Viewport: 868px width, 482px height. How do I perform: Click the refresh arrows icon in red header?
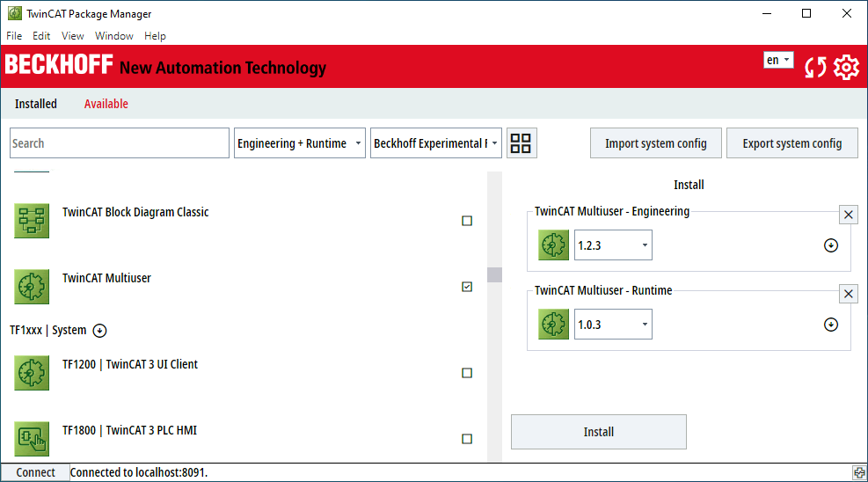pyautogui.click(x=815, y=68)
